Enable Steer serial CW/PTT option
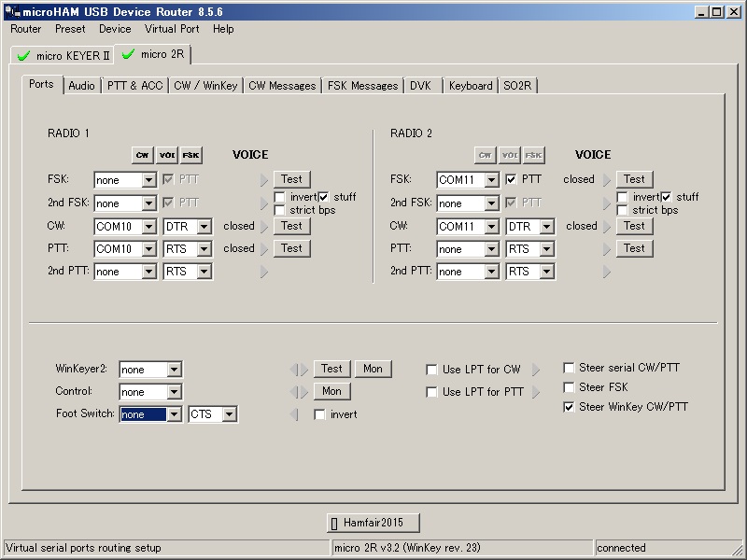Image resolution: width=747 pixels, height=560 pixels. point(569,368)
